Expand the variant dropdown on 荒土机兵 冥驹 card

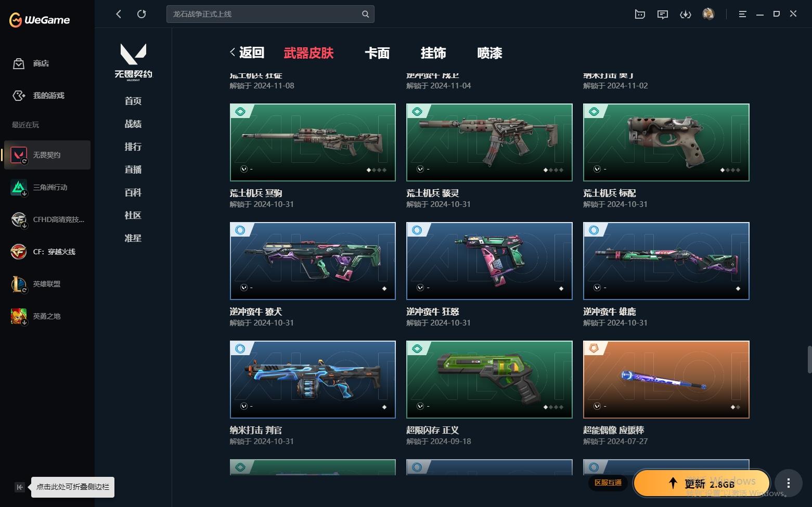pyautogui.click(x=244, y=169)
